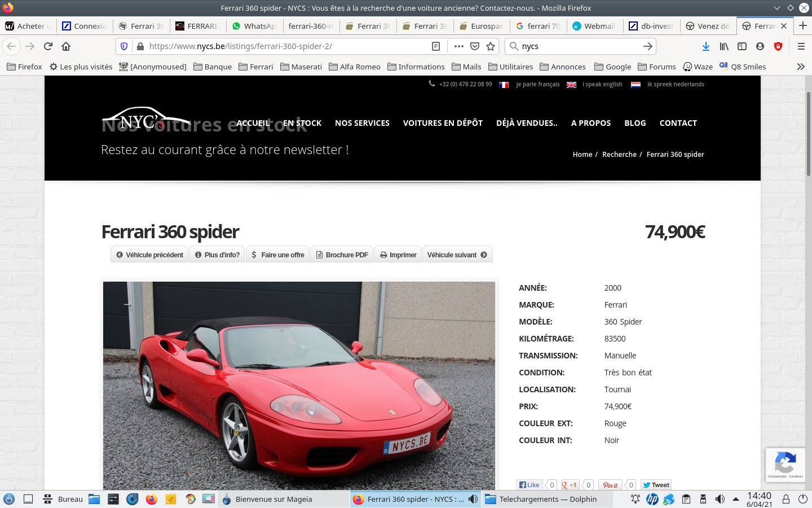
Task: Switch site language to English flag
Action: pyautogui.click(x=571, y=85)
